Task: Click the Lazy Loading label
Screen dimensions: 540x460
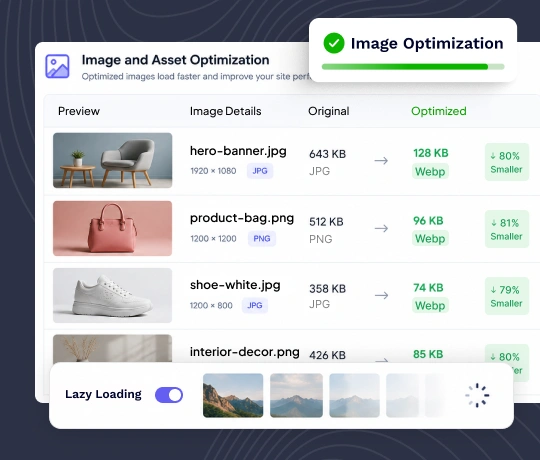Action: tap(103, 395)
